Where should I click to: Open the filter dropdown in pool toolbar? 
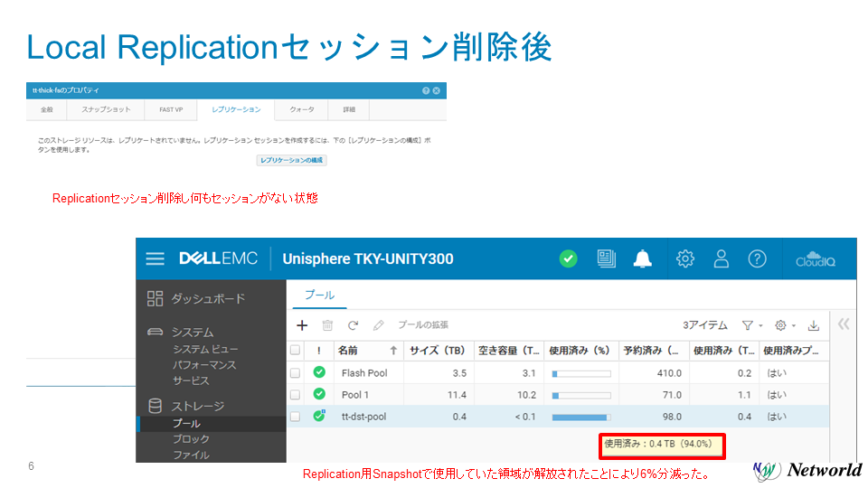click(x=751, y=325)
